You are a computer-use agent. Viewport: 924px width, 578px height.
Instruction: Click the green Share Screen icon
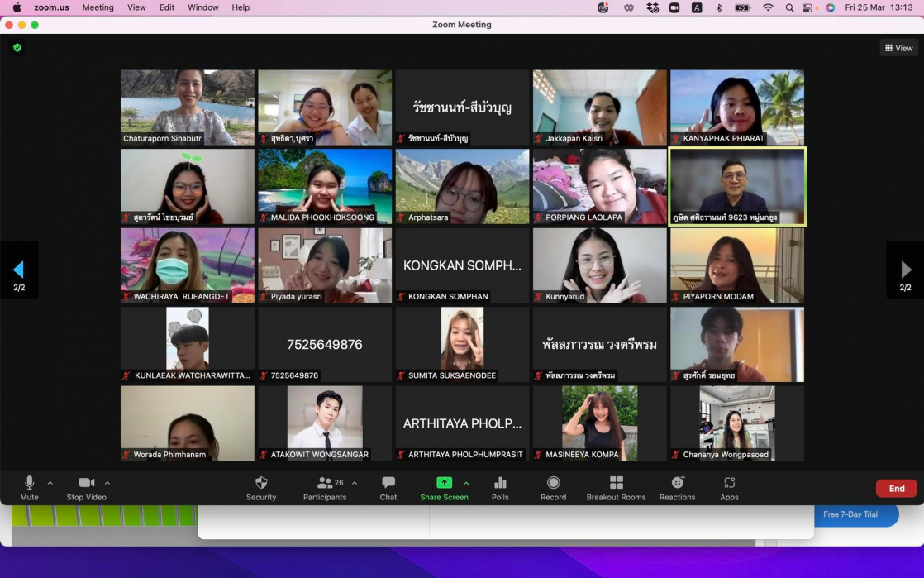[444, 483]
